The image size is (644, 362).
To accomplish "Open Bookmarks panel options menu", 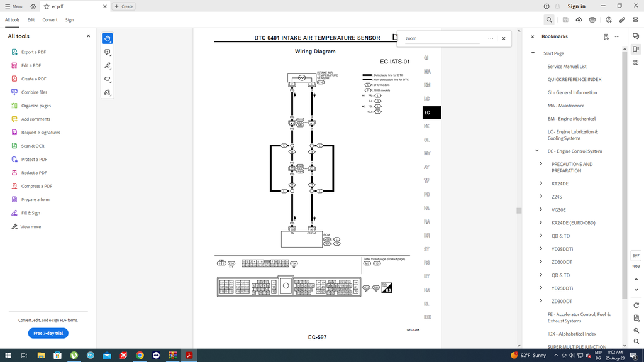I will 618,36.
